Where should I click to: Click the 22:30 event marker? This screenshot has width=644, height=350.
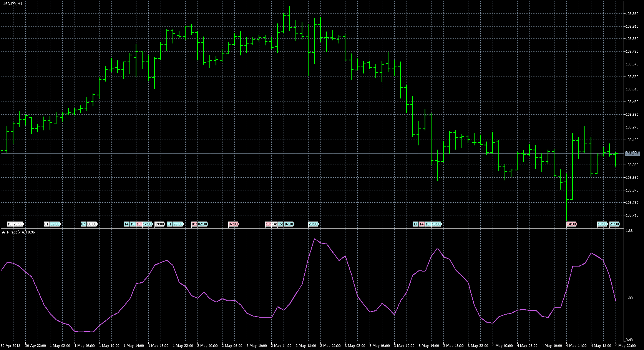click(178, 224)
